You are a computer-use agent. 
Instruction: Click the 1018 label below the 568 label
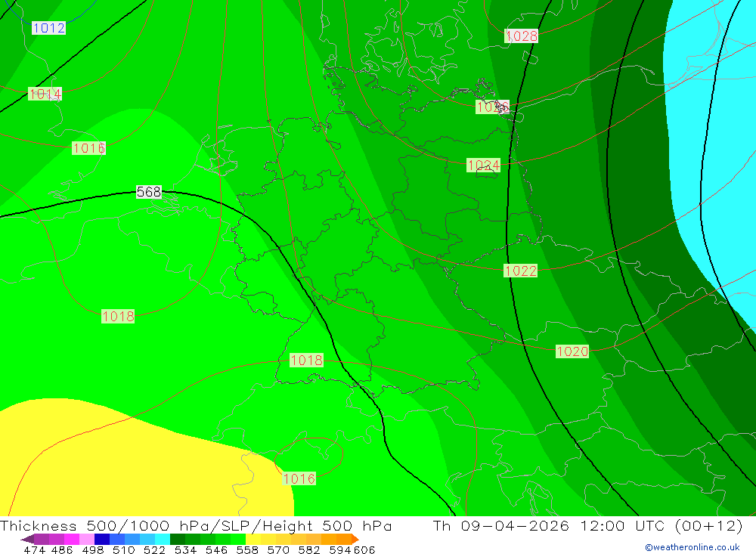118,316
